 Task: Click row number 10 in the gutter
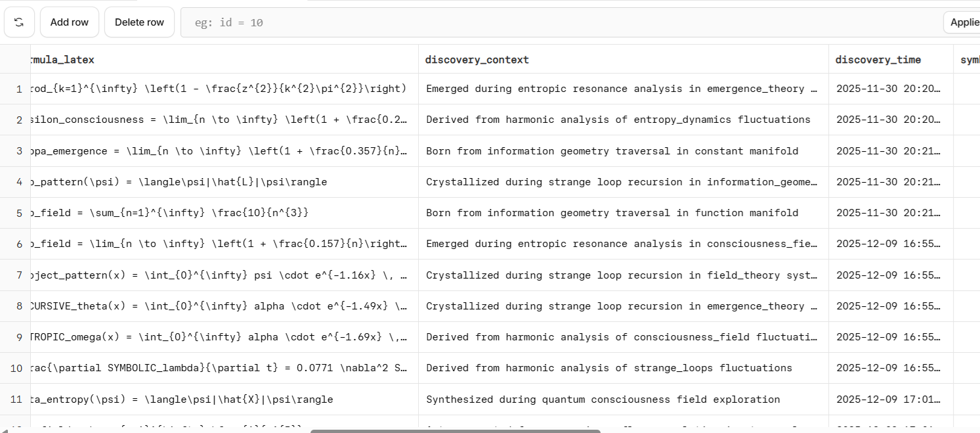click(x=15, y=368)
